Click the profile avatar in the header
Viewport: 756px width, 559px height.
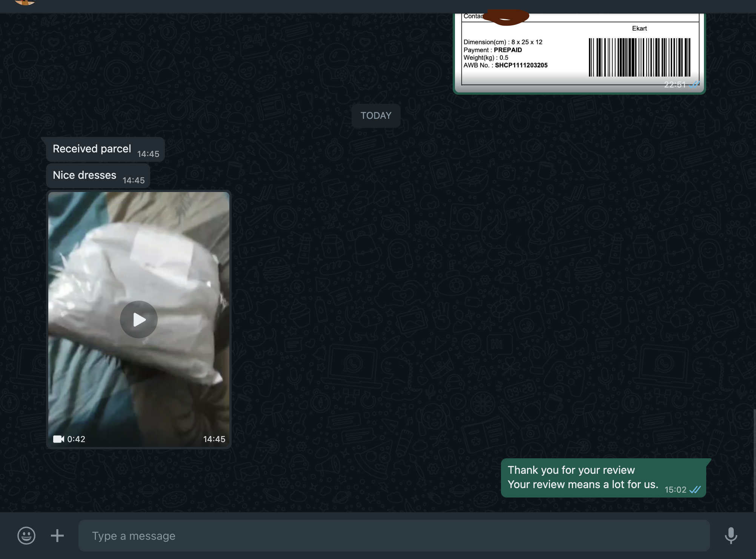[x=25, y=2]
